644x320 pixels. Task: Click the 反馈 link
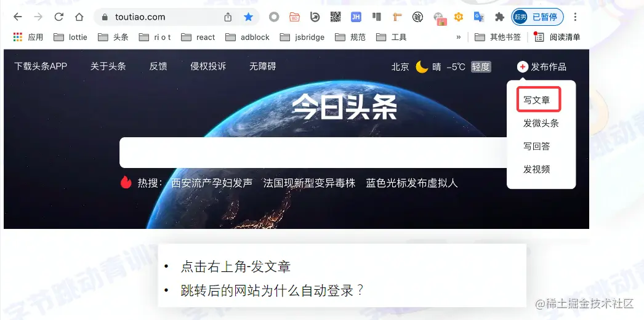158,66
